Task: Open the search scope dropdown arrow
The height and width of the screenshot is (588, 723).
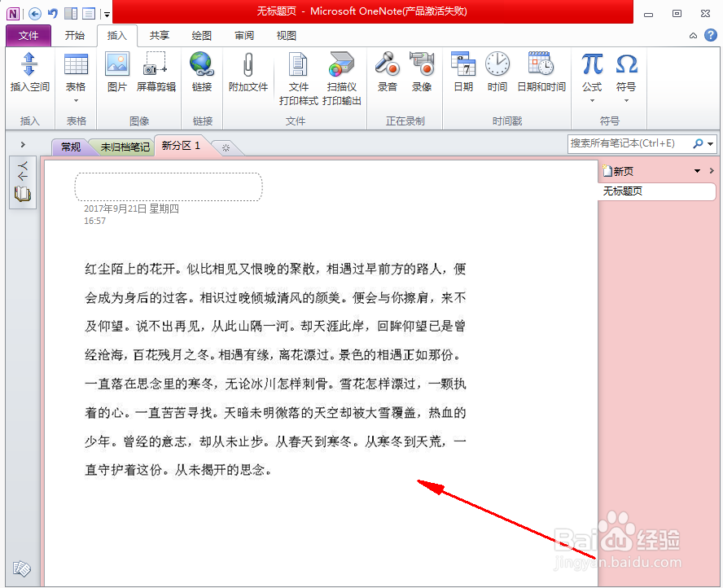Action: pos(711,144)
